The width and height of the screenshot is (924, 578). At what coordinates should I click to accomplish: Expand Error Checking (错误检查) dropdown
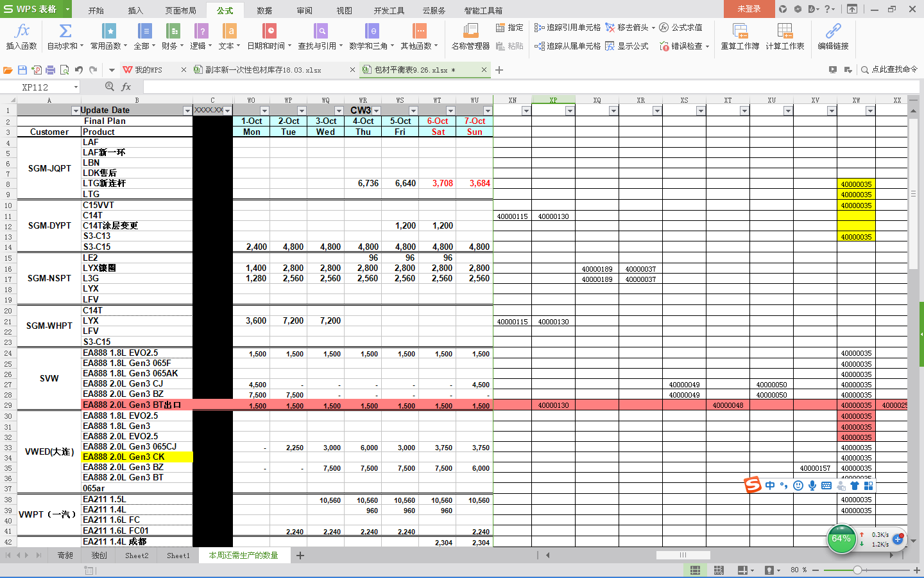(x=707, y=46)
